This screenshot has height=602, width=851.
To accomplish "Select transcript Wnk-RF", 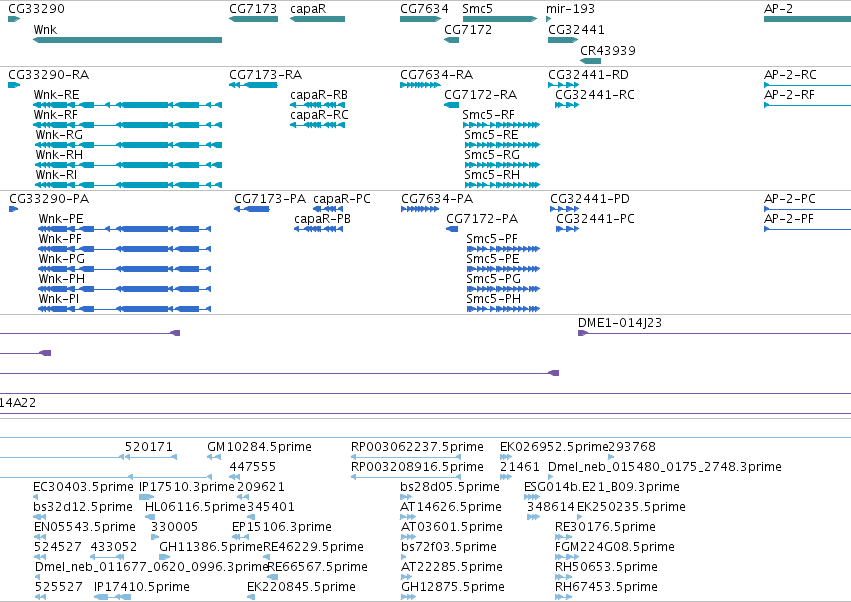I will [x=128, y=125].
